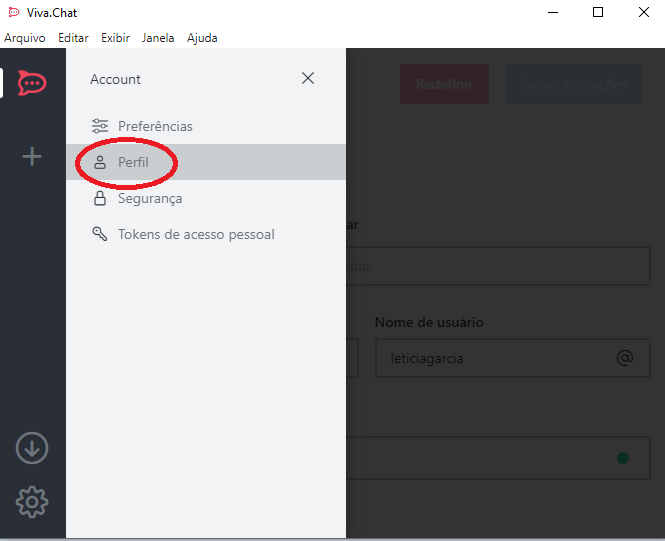Viewport: 665px width, 541px height.
Task: Open the status selector with green dot
Action: click(x=622, y=458)
